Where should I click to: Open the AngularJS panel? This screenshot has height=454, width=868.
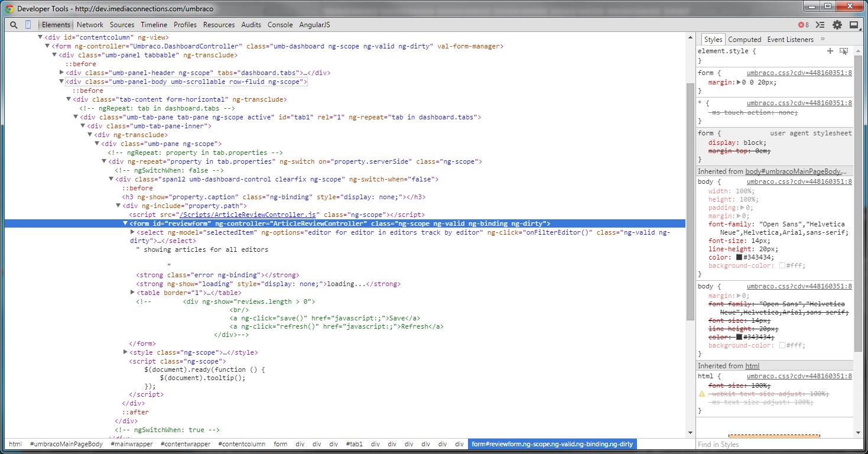[x=314, y=25]
